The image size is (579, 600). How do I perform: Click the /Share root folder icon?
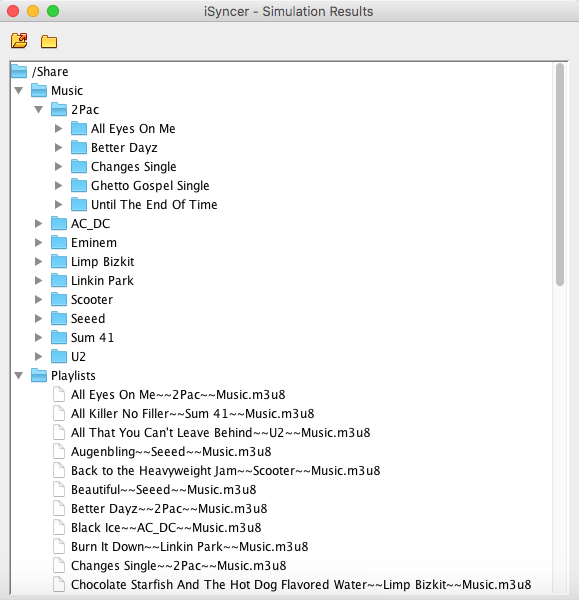19,72
